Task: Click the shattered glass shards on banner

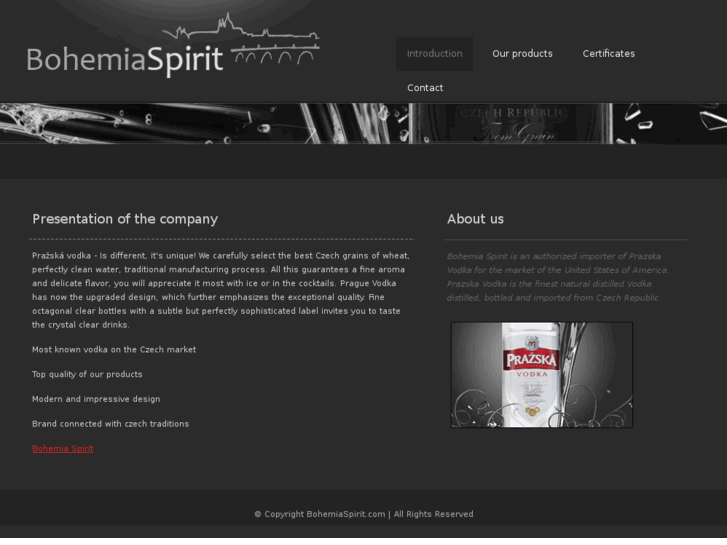Action: click(670, 123)
